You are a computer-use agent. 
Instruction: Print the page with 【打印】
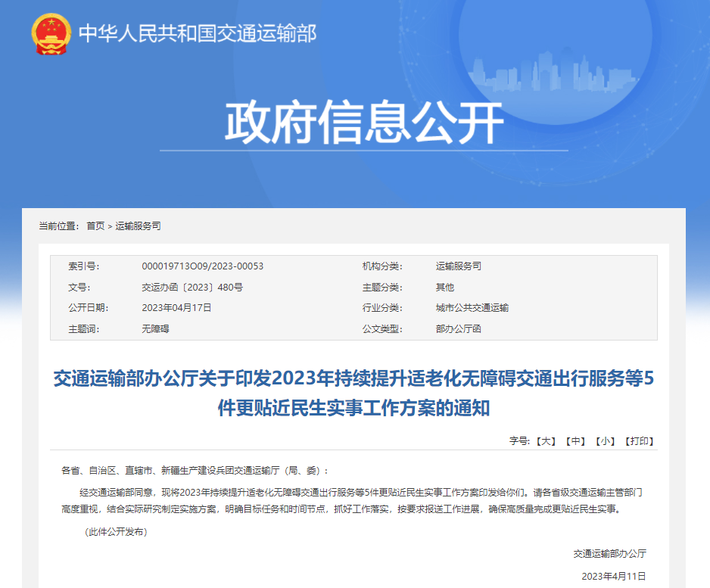click(639, 441)
